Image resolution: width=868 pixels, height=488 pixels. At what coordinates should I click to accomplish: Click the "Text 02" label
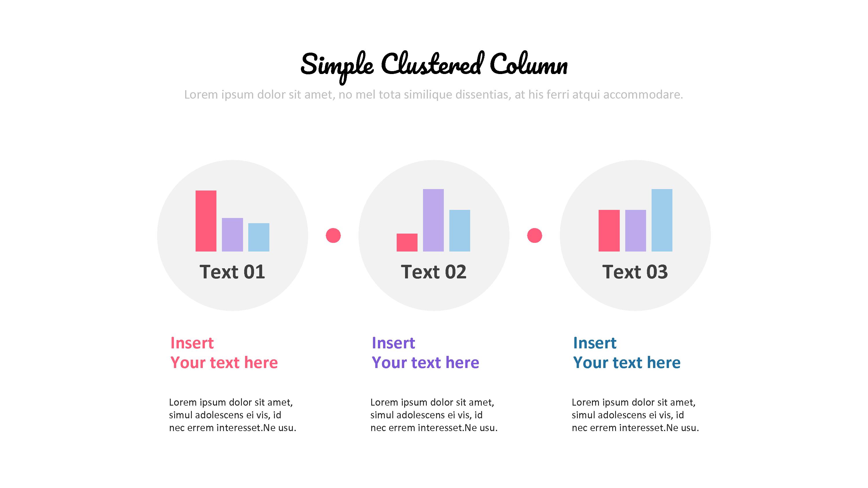point(434,272)
